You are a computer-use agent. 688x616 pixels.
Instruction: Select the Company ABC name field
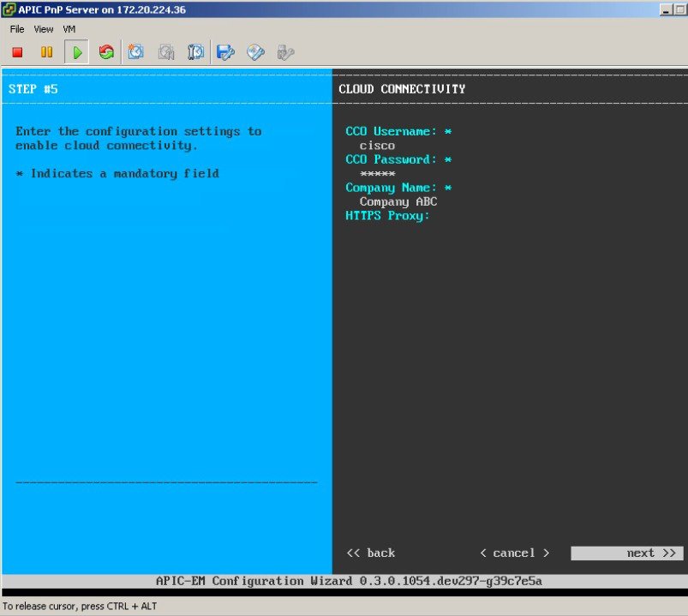point(398,202)
